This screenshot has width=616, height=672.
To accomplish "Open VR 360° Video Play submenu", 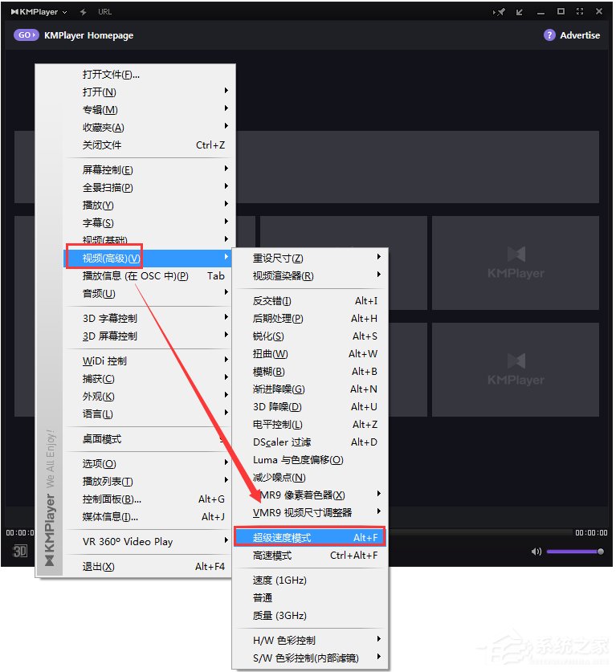I will tap(148, 542).
